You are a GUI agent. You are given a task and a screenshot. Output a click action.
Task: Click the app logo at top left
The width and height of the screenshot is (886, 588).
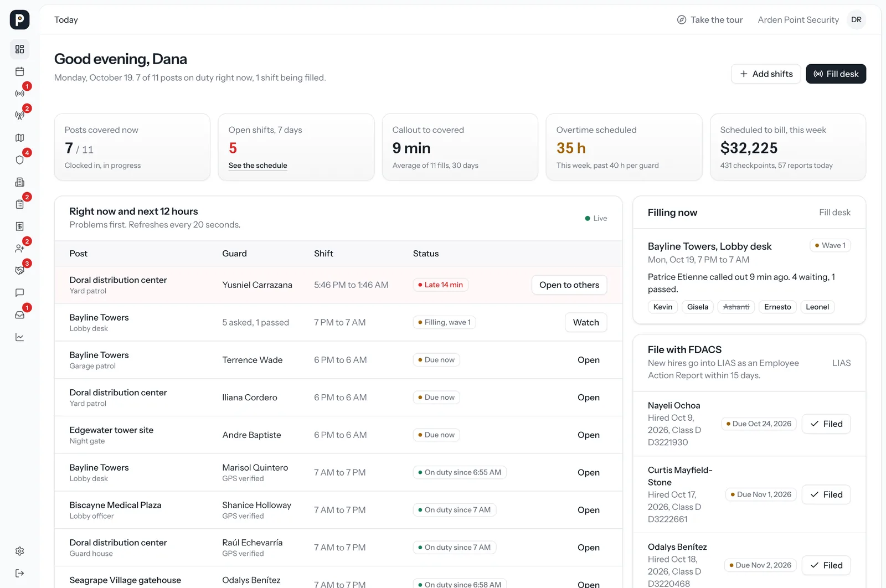tap(19, 19)
